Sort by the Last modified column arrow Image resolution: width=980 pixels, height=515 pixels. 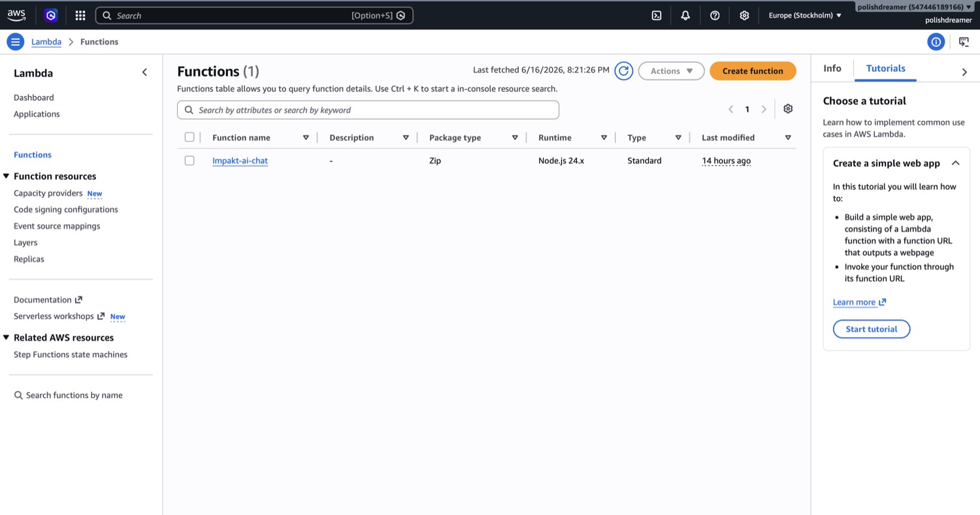coord(788,138)
